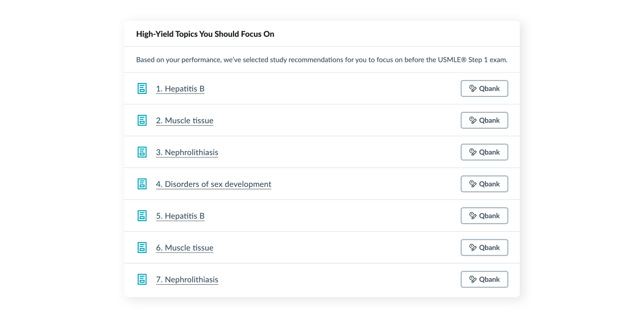Open the Hepatitis B article for topic 5
This screenshot has height=318, width=644.
[x=180, y=216]
